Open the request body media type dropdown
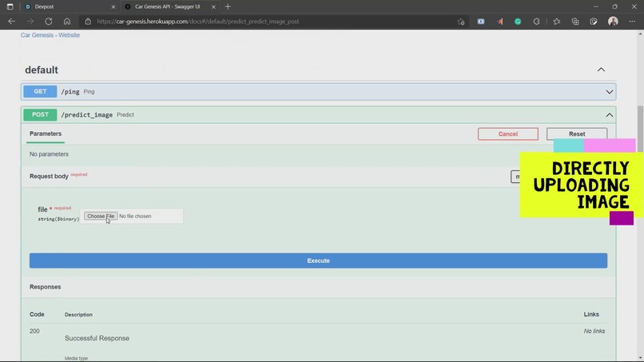The image size is (644, 362). [515, 177]
